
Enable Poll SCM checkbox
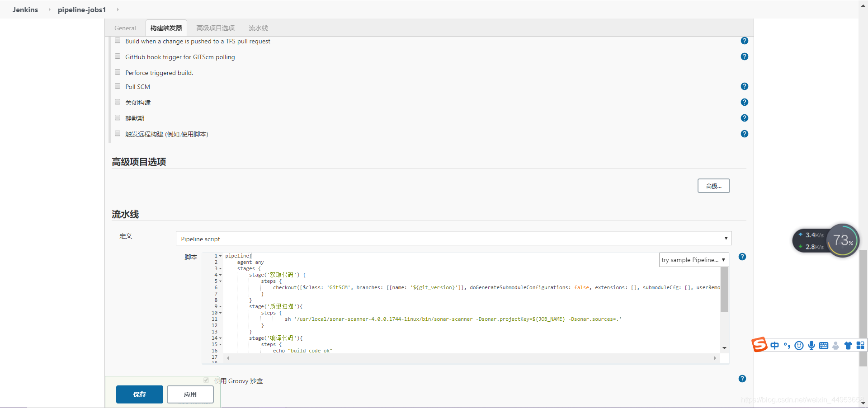tap(118, 86)
